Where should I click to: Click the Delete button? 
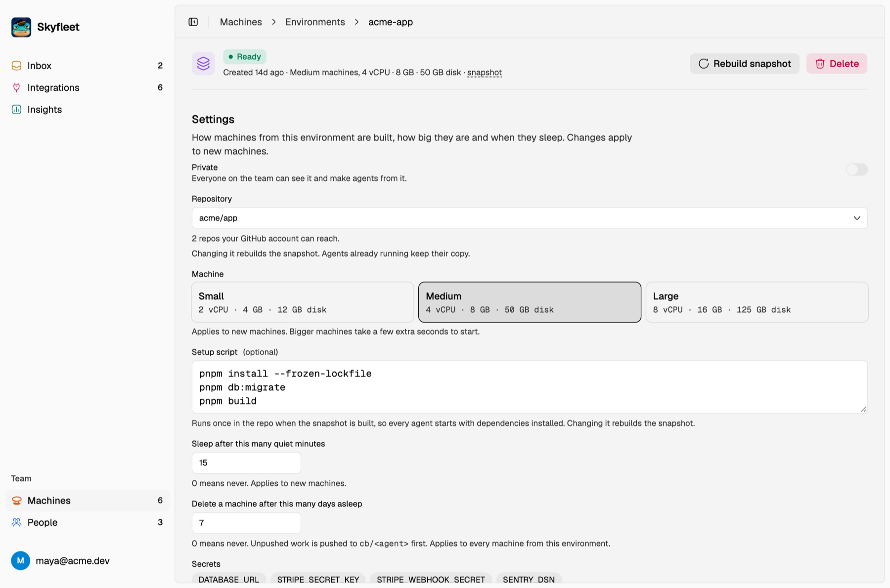click(x=837, y=64)
